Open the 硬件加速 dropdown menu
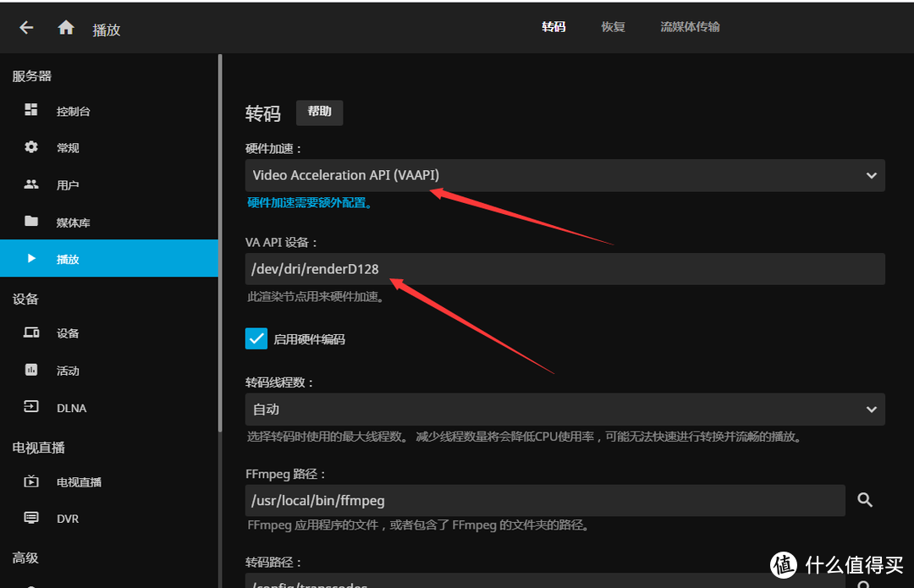This screenshot has width=914, height=588. tap(564, 175)
